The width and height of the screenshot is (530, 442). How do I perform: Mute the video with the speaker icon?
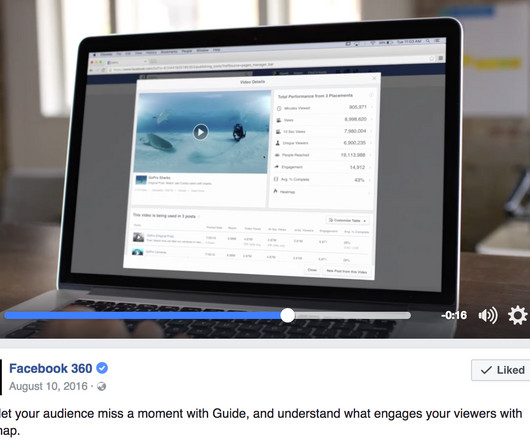click(x=488, y=315)
